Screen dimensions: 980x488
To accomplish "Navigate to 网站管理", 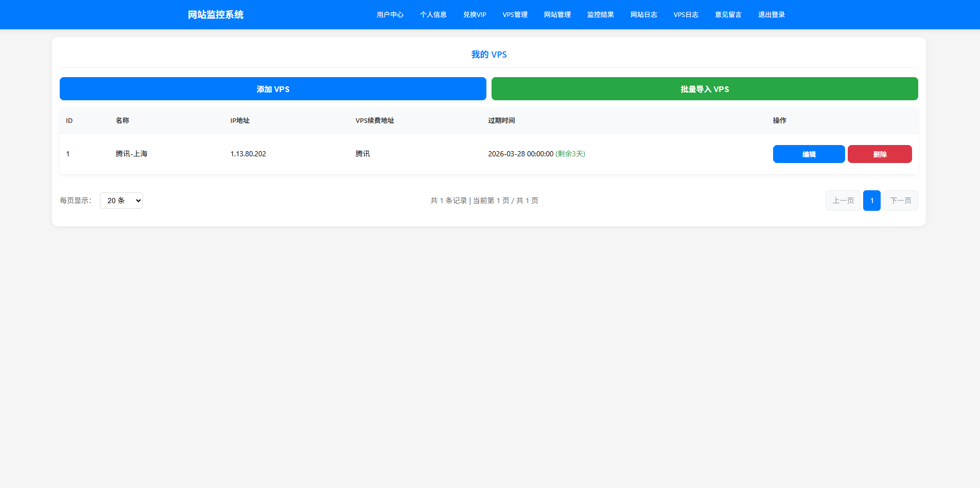I will click(x=557, y=15).
